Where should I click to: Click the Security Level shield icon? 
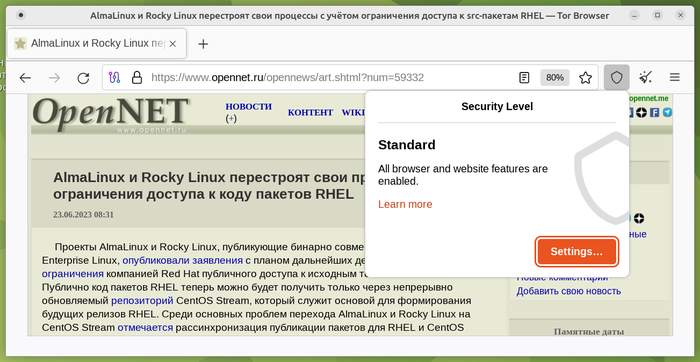617,78
